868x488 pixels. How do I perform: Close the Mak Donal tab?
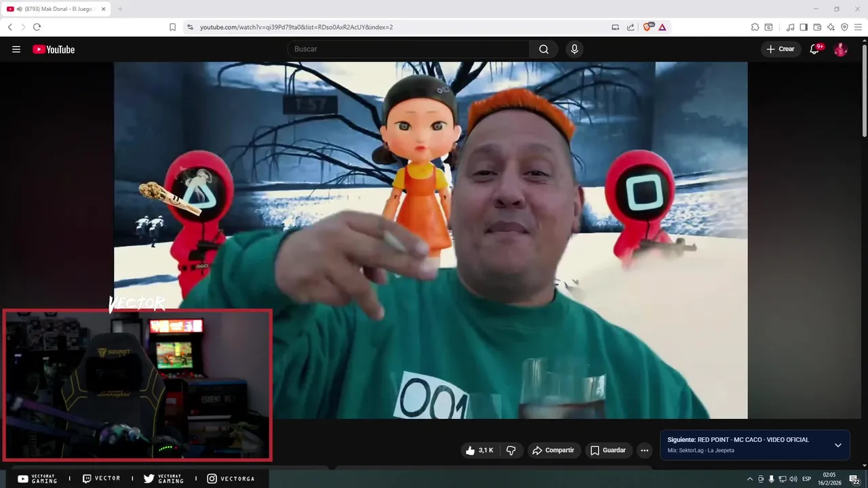(103, 9)
